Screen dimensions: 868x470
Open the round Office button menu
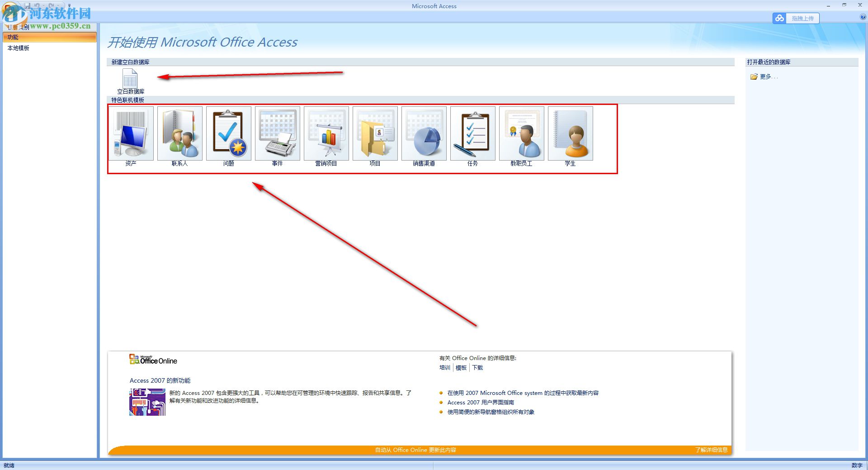click(x=10, y=11)
